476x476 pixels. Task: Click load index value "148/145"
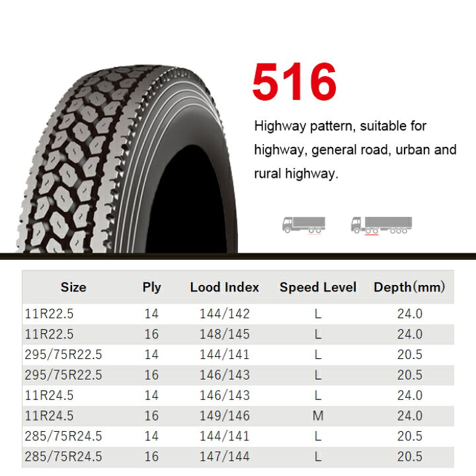[225, 334]
